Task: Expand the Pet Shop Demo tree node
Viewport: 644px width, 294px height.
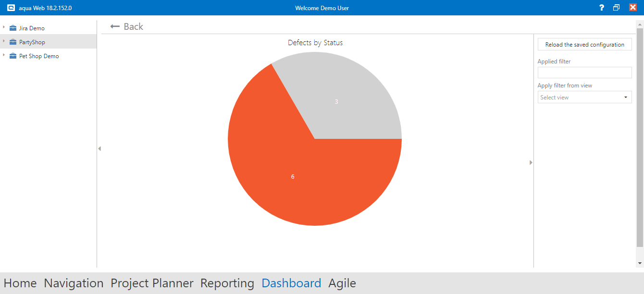Action: click(x=4, y=56)
